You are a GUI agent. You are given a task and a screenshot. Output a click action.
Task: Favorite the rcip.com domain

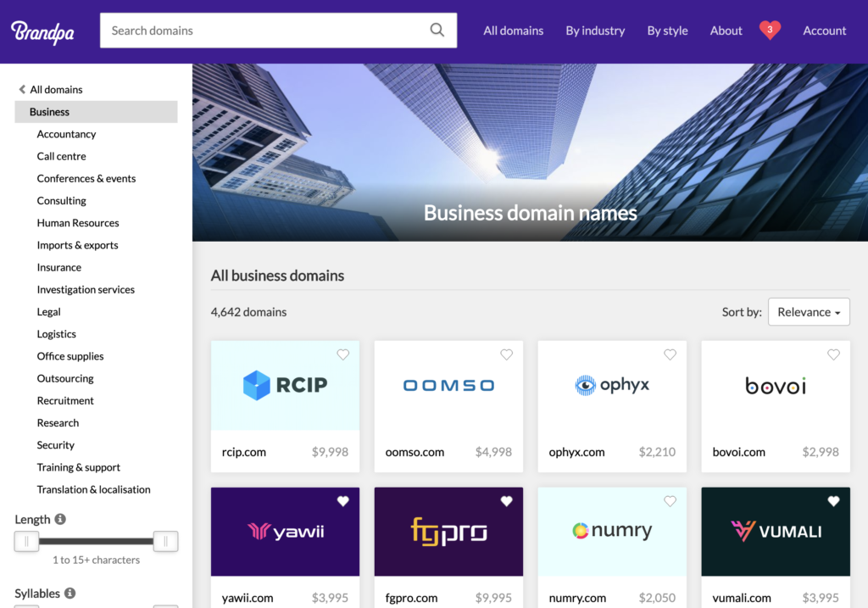coord(343,354)
